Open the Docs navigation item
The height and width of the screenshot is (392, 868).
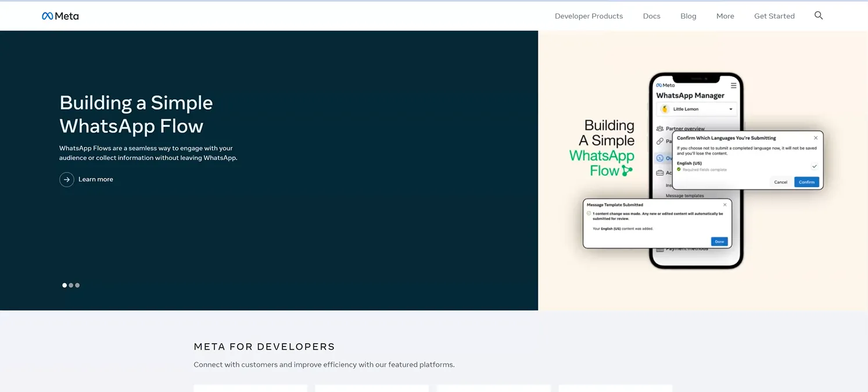point(651,16)
